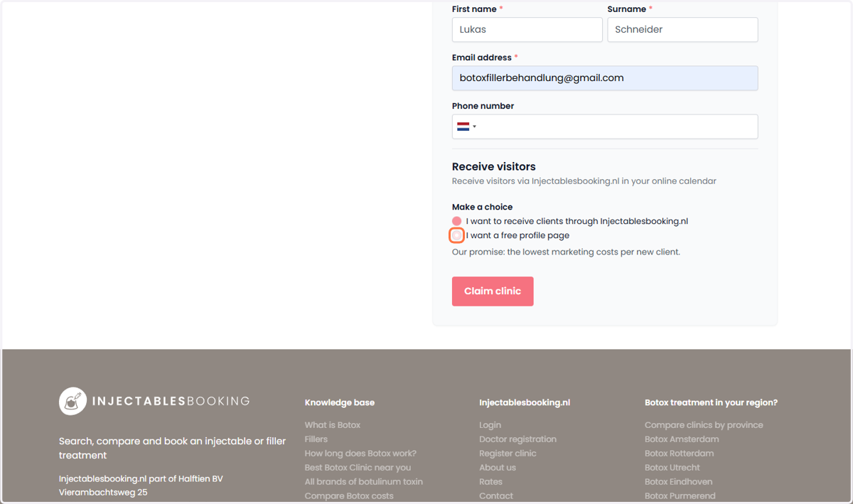The image size is (853, 504).
Task: Click the Claim clinic button
Action: click(493, 291)
